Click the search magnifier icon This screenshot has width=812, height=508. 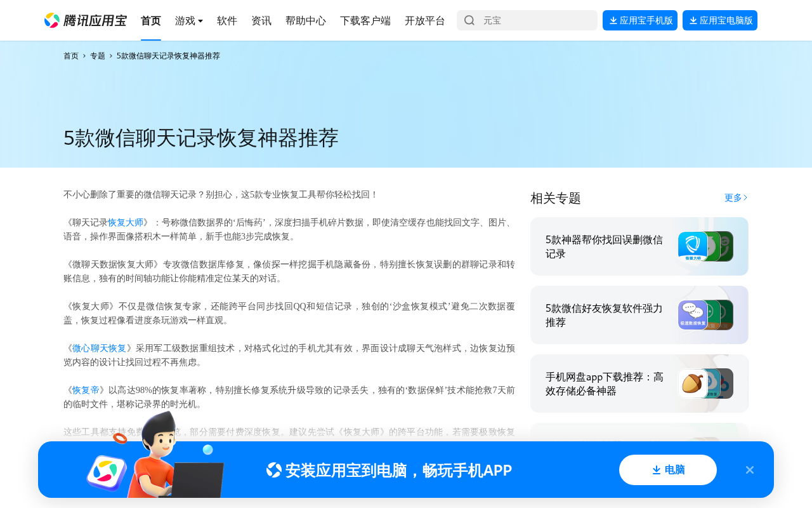point(469,20)
